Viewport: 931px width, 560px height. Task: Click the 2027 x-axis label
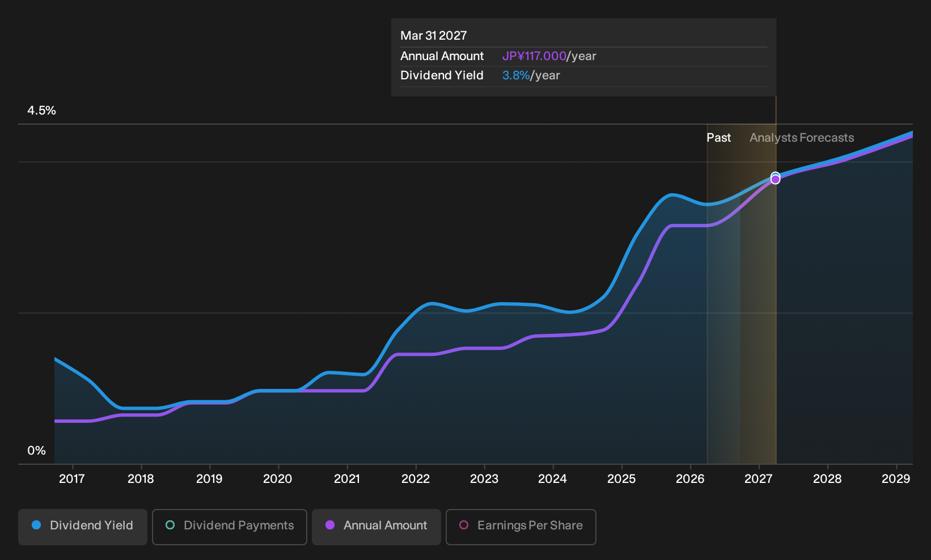click(x=759, y=479)
